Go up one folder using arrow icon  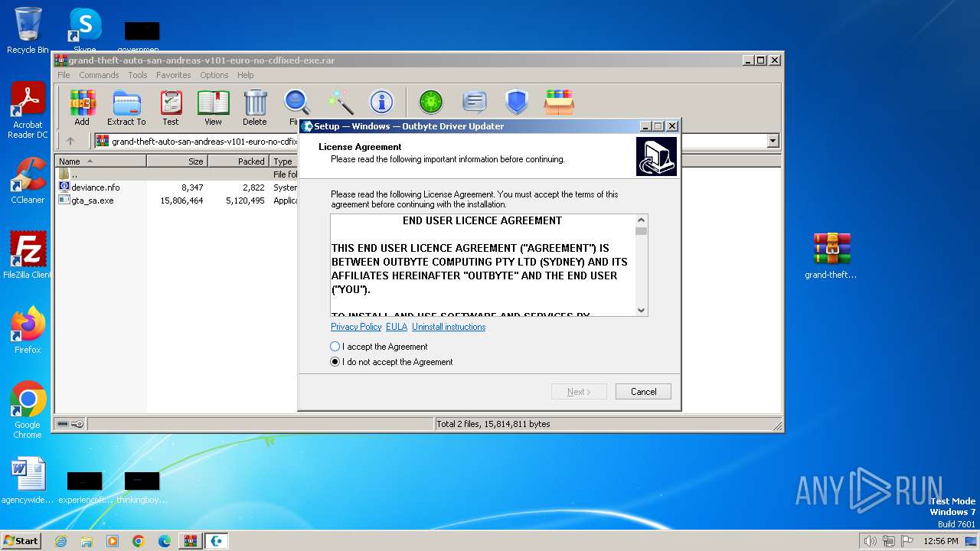(70, 141)
